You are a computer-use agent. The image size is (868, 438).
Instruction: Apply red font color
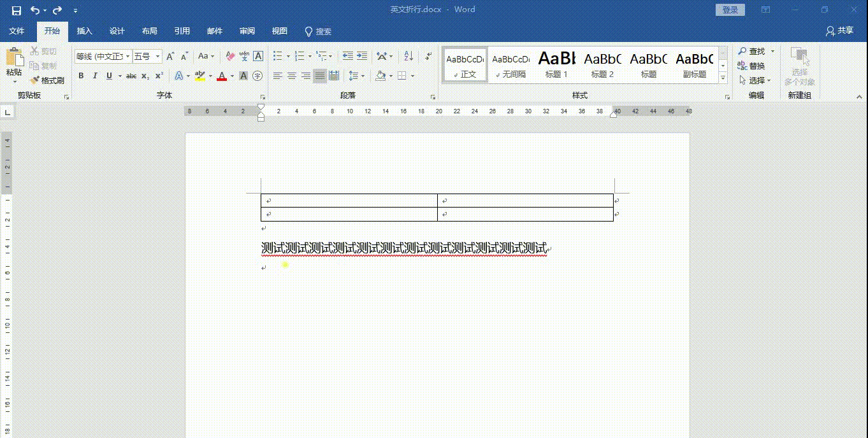coord(222,76)
